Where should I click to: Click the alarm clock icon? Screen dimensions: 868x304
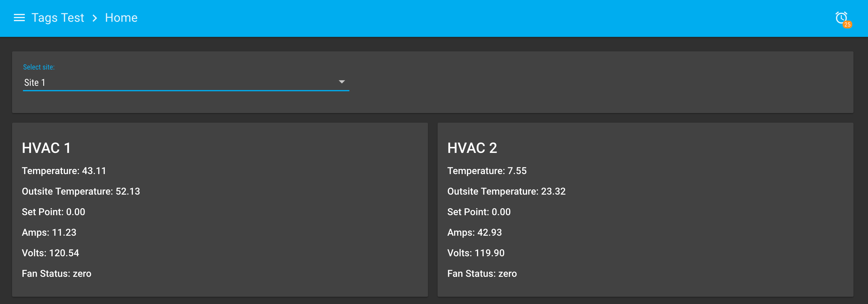(x=841, y=17)
